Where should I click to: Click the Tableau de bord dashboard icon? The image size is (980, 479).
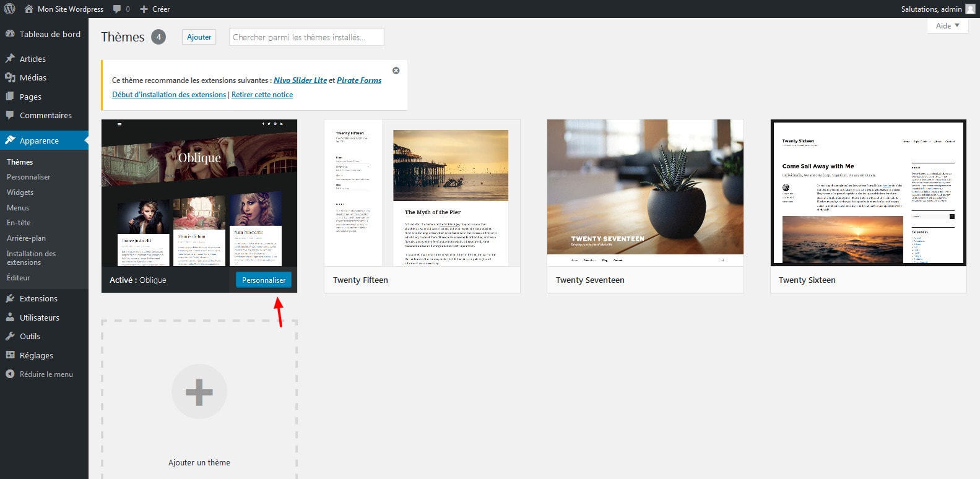coord(10,34)
